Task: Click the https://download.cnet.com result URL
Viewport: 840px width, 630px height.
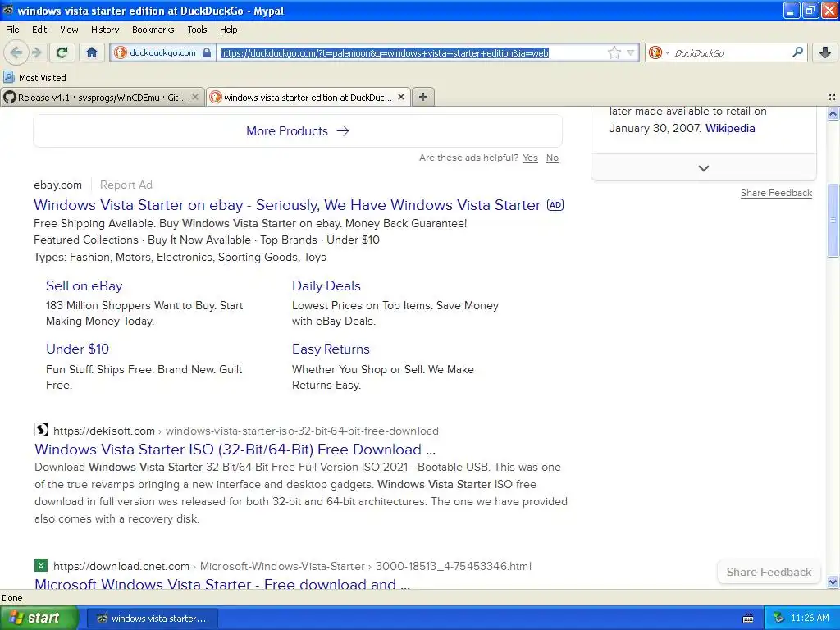Action: click(x=121, y=566)
